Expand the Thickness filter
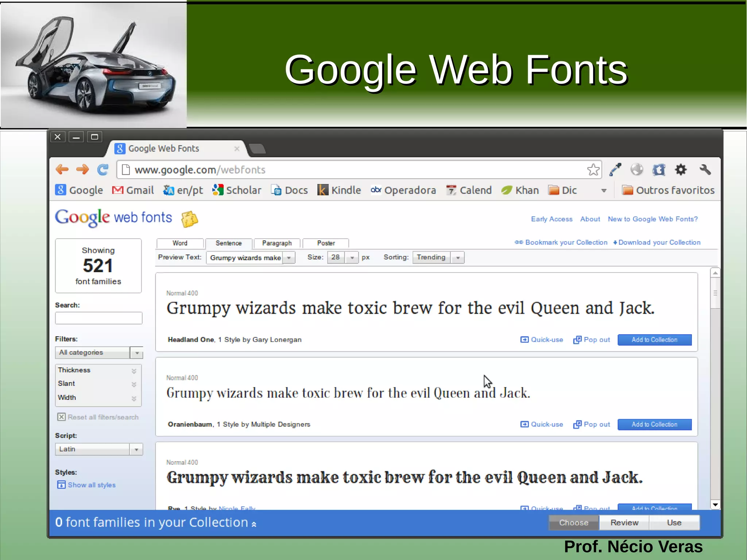747x560 pixels. 98,370
